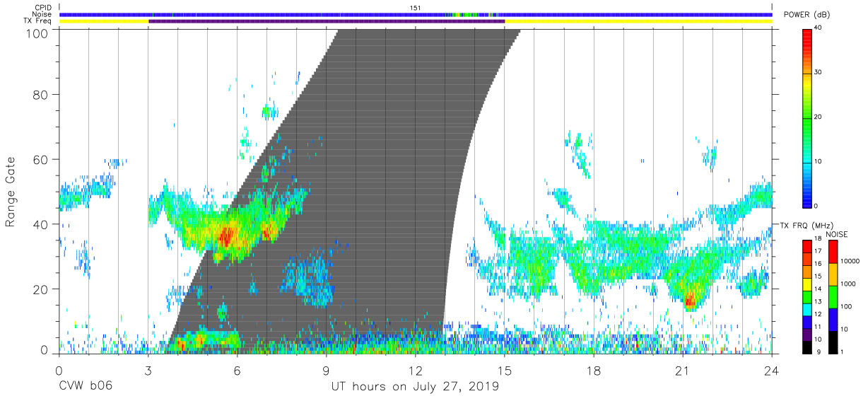The image size is (868, 401).
Task: Click the "24" hour tick label
Action: coord(772,370)
